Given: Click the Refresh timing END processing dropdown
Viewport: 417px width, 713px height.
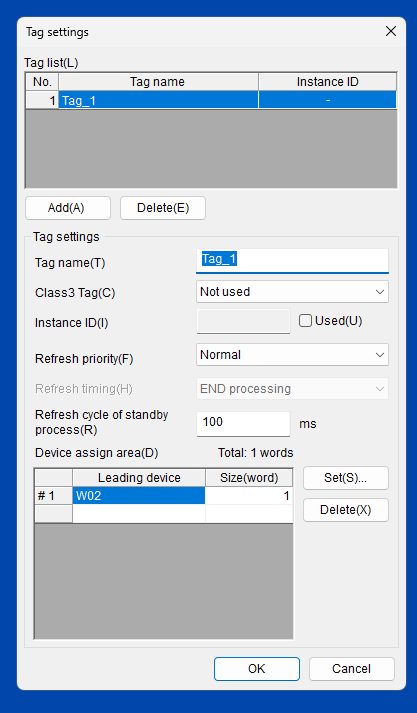Looking at the screenshot, I should (292, 389).
